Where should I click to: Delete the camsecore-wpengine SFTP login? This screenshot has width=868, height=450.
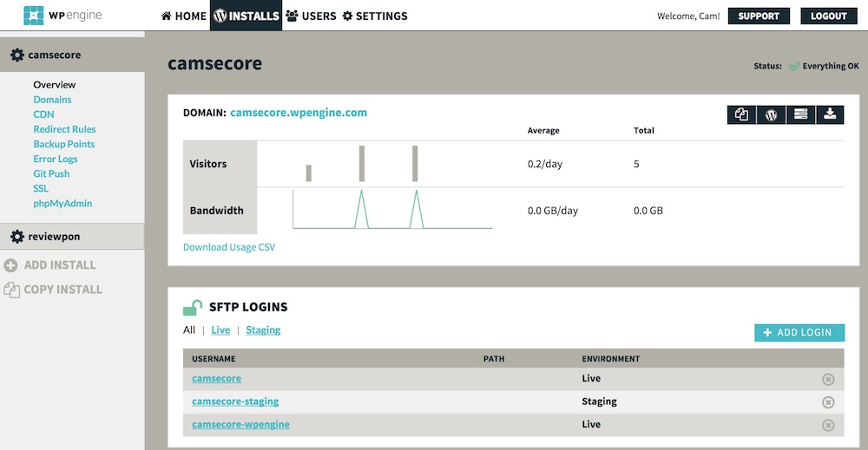tap(828, 425)
